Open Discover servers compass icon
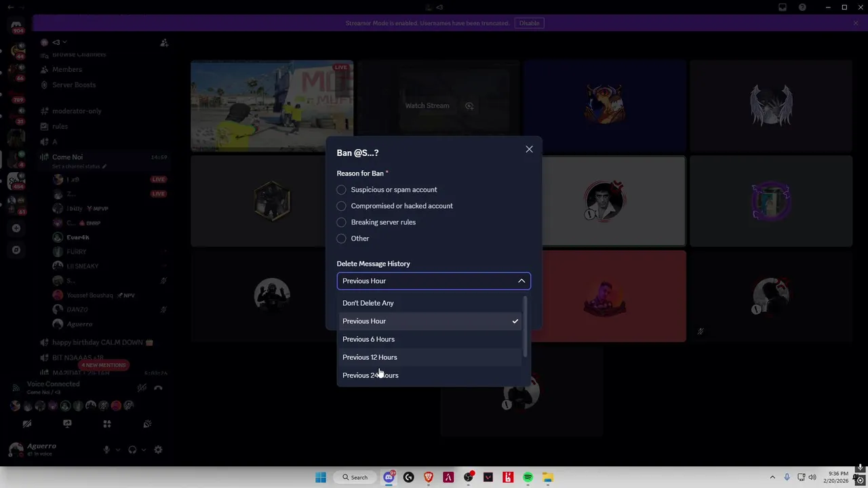868x488 pixels. coord(16,250)
